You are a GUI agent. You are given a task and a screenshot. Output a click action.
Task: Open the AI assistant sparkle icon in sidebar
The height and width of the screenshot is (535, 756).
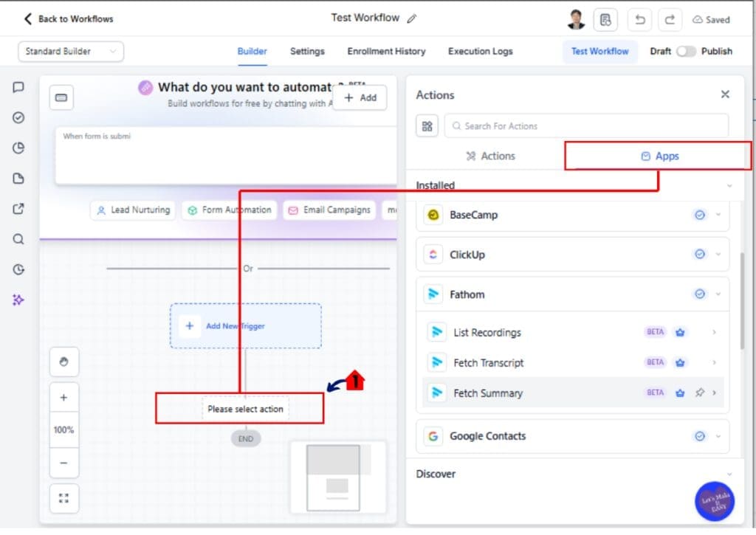tap(18, 300)
